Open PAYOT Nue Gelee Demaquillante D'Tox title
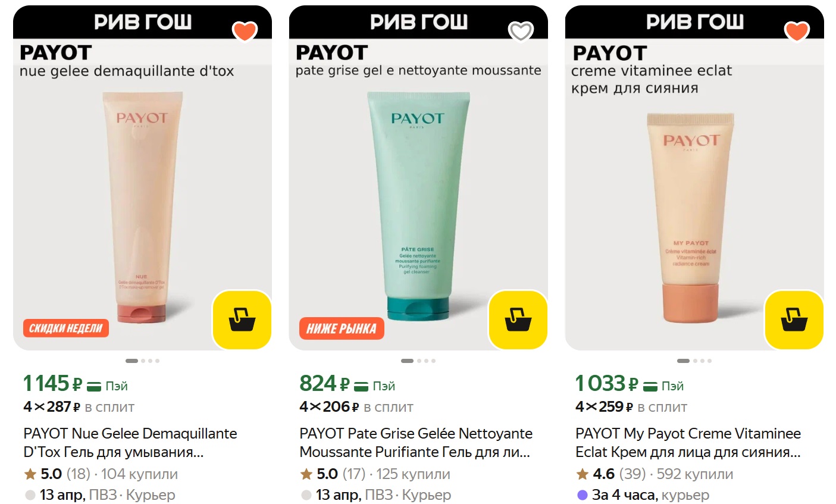 pos(130,443)
